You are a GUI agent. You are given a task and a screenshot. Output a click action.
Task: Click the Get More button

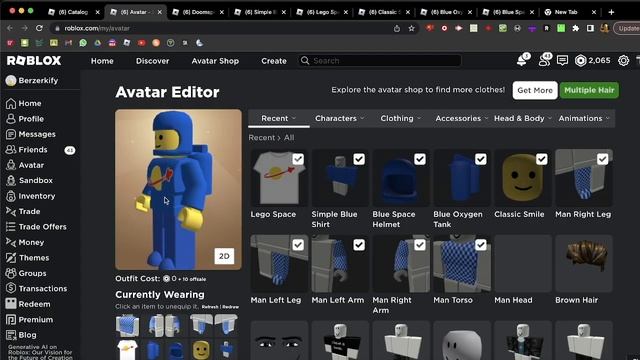(x=535, y=90)
